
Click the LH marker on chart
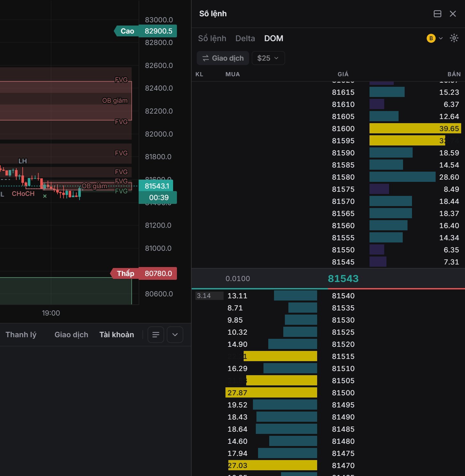[x=23, y=161]
